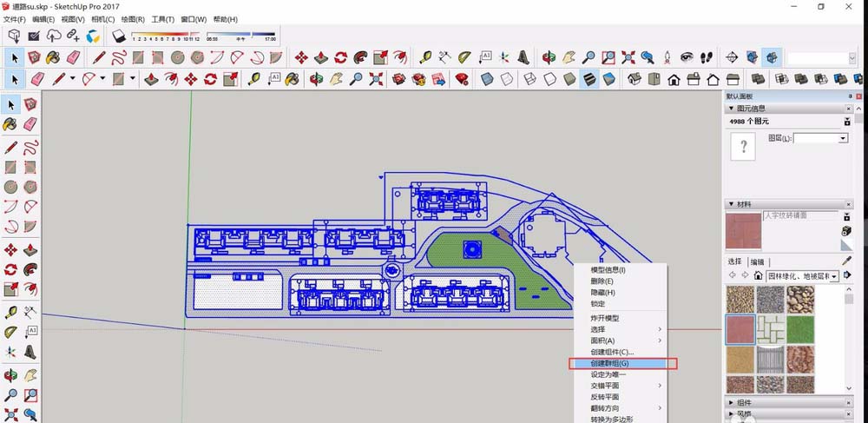Screen dimensions: 868x423
Task: Open the 窗口(W) menu
Action: pos(194,19)
